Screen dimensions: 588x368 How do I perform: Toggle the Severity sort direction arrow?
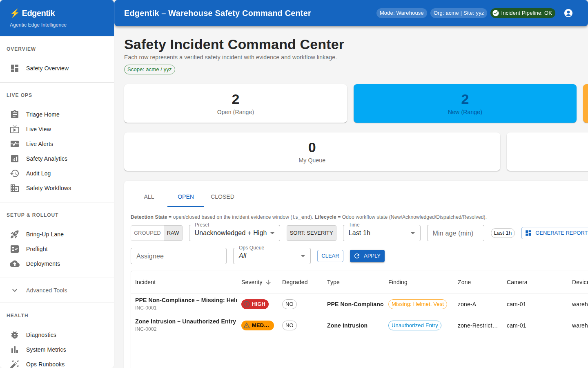click(x=269, y=282)
